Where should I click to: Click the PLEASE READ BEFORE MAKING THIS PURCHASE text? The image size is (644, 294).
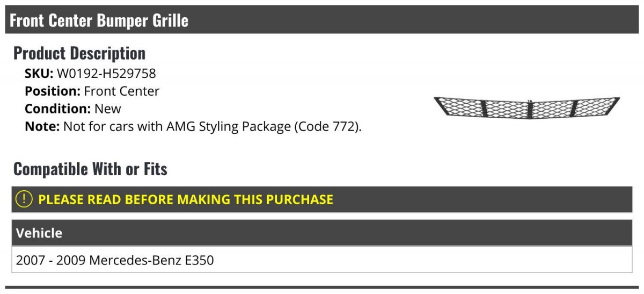pyautogui.click(x=186, y=199)
